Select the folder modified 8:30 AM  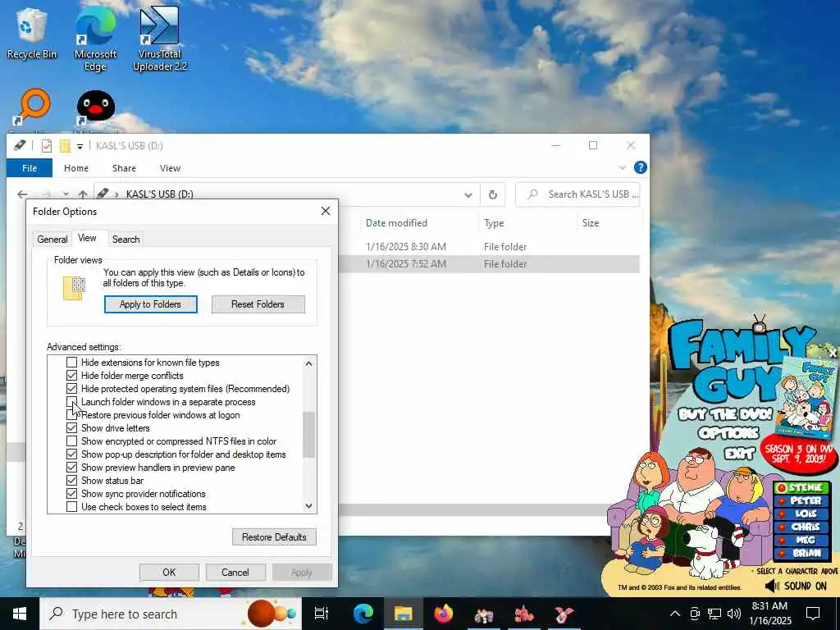coord(490,246)
